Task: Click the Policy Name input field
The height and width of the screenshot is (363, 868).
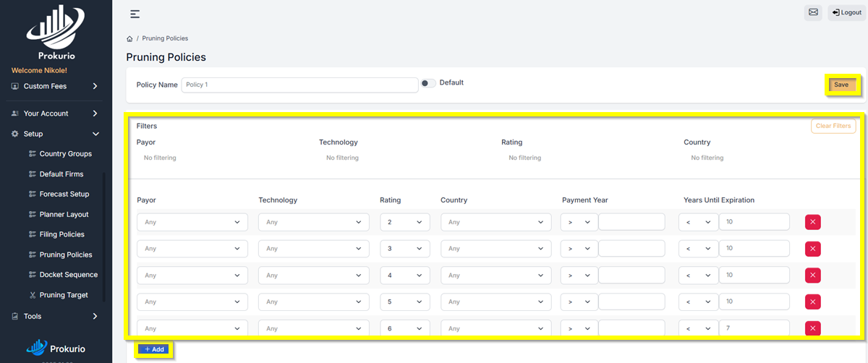Action: [299, 85]
